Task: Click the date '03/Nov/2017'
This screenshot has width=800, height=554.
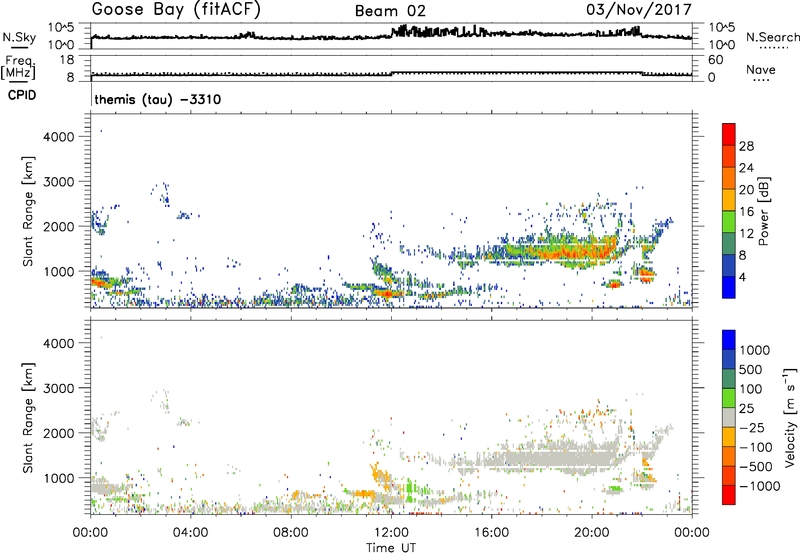Action: 638,9
